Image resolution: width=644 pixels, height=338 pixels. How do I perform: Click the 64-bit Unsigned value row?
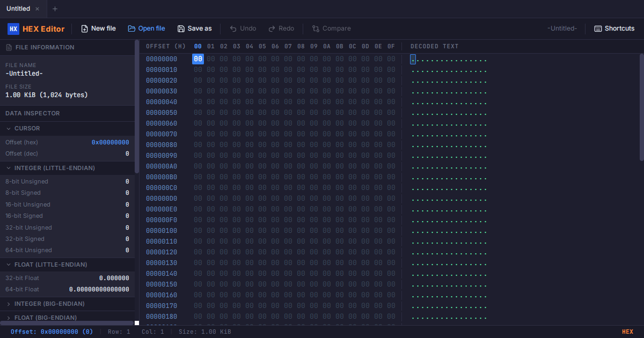pos(67,250)
